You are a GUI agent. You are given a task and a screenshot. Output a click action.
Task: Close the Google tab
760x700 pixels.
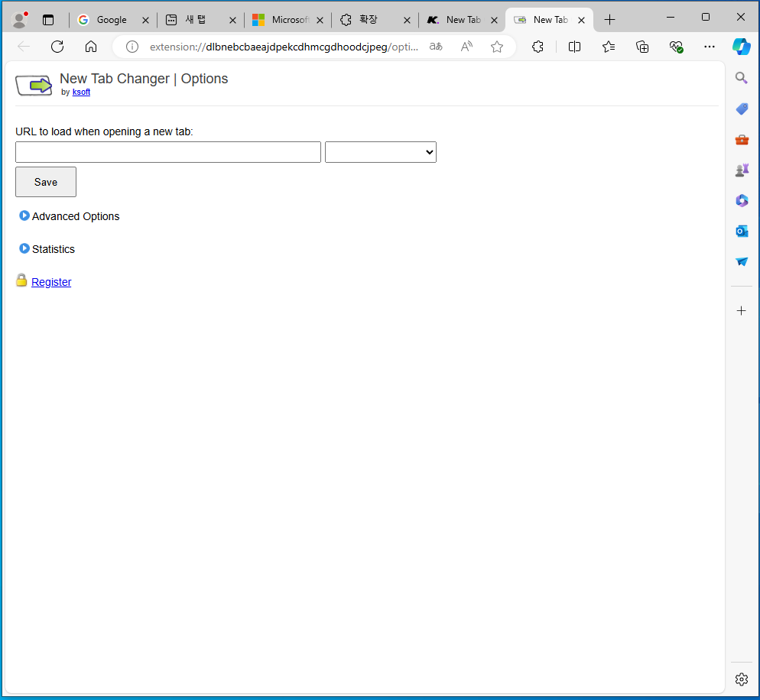(x=145, y=20)
